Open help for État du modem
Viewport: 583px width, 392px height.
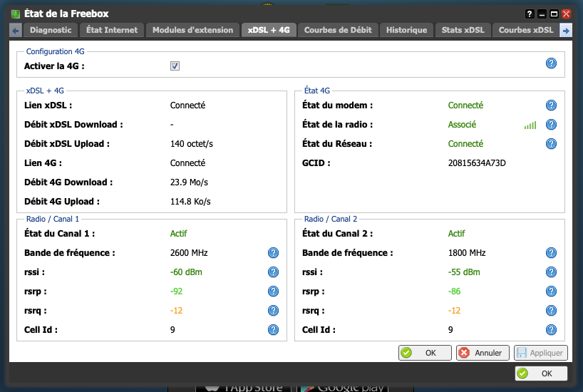click(x=551, y=105)
